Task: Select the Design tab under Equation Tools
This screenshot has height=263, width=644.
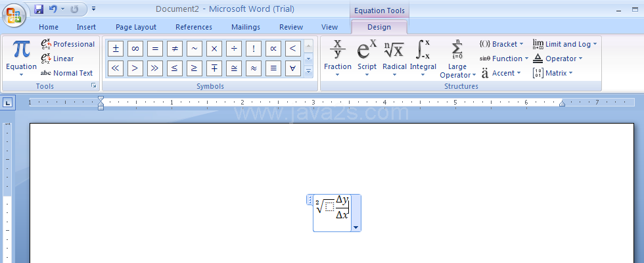Action: tap(379, 27)
